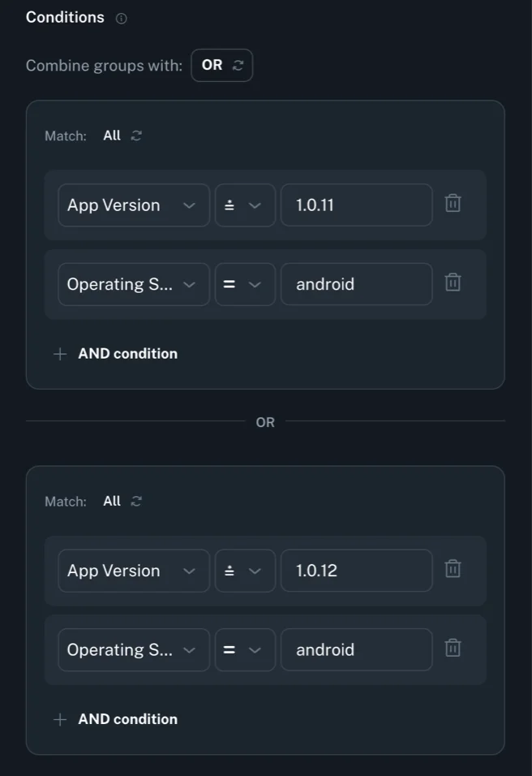The image size is (532, 776).
Task: Toggle Match All in the second group
Action: (x=122, y=501)
